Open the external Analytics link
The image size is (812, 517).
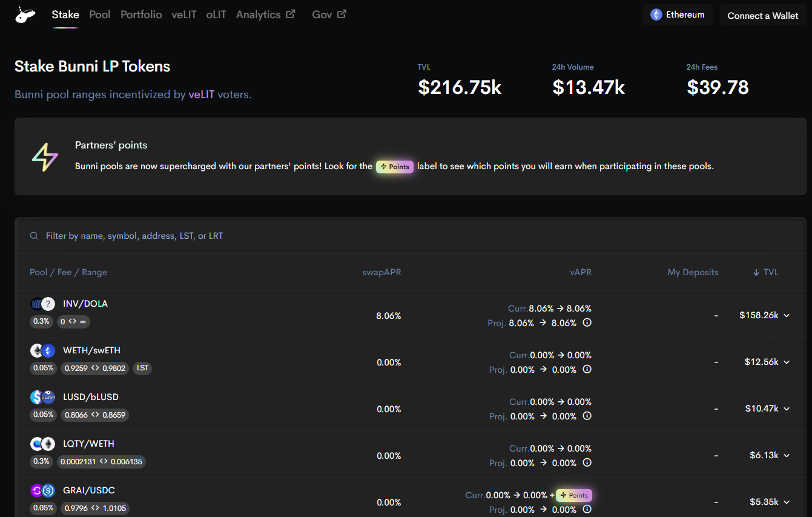click(x=265, y=15)
